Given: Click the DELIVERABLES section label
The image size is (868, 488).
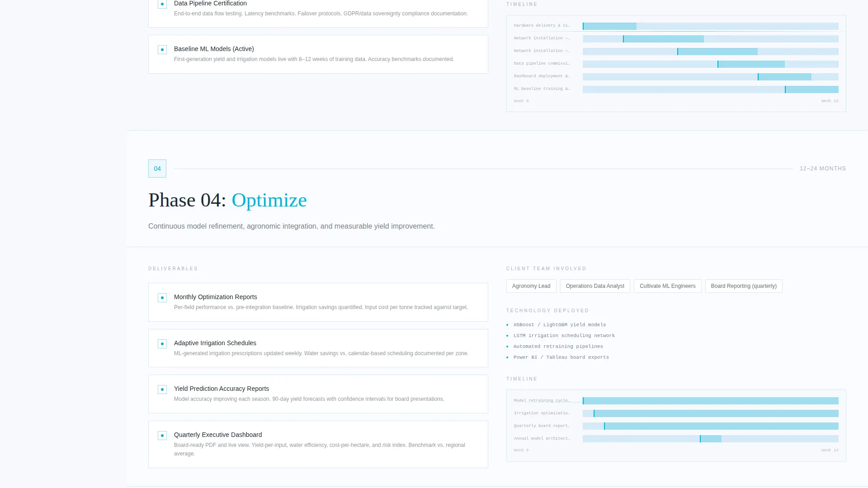Looking at the screenshot, I should (173, 269).
